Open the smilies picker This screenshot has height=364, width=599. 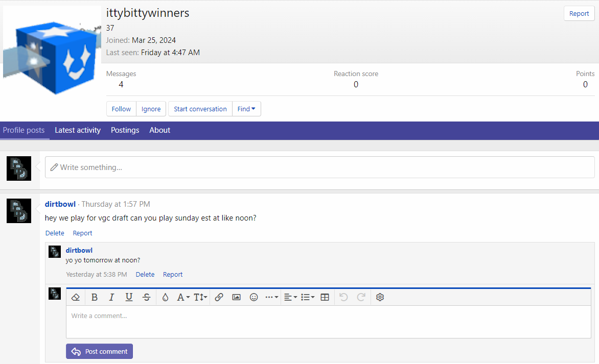254,297
